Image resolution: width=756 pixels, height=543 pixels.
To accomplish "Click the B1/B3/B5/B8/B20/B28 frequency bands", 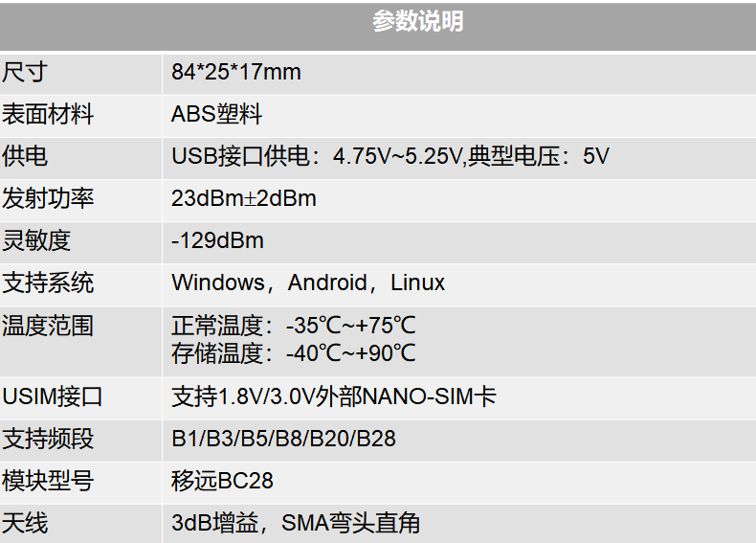I will pyautogui.click(x=283, y=439).
